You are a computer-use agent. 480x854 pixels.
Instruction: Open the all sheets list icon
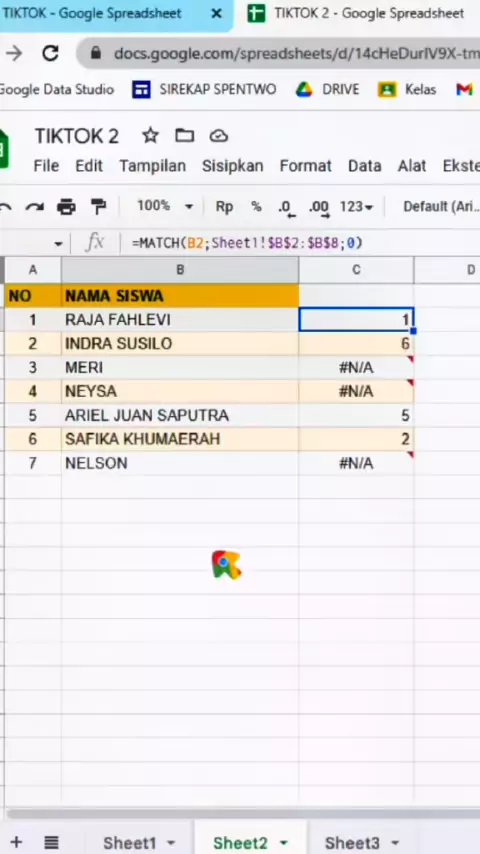pyautogui.click(x=51, y=843)
